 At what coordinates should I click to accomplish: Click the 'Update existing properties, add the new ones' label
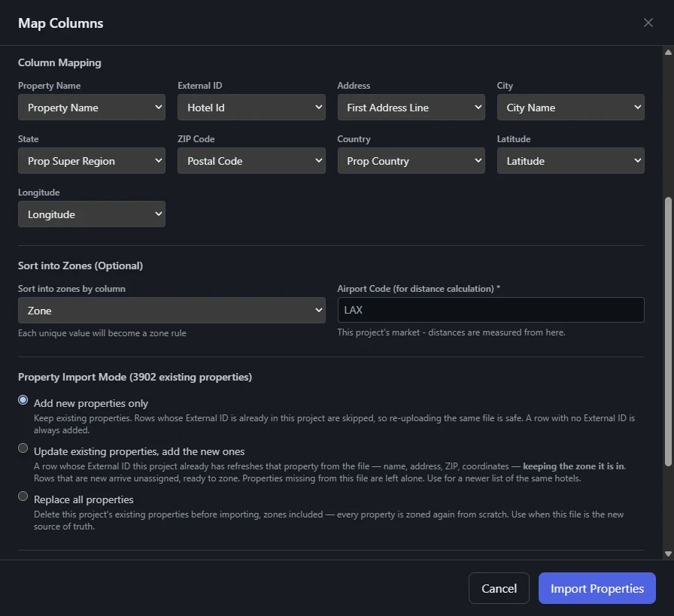tap(139, 451)
